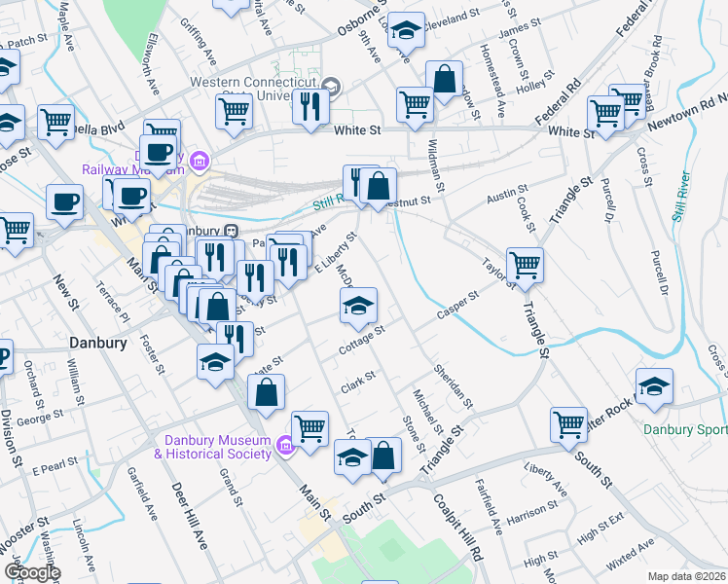Select the restaurant marker on White St
This screenshot has width=728, height=584.
[x=310, y=109]
